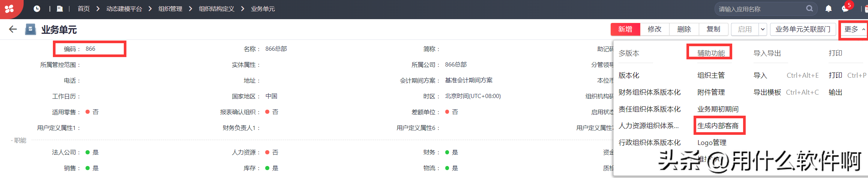Click the 法人公司 status indicator
Screen dimensions: 868x178
[x=88, y=152]
